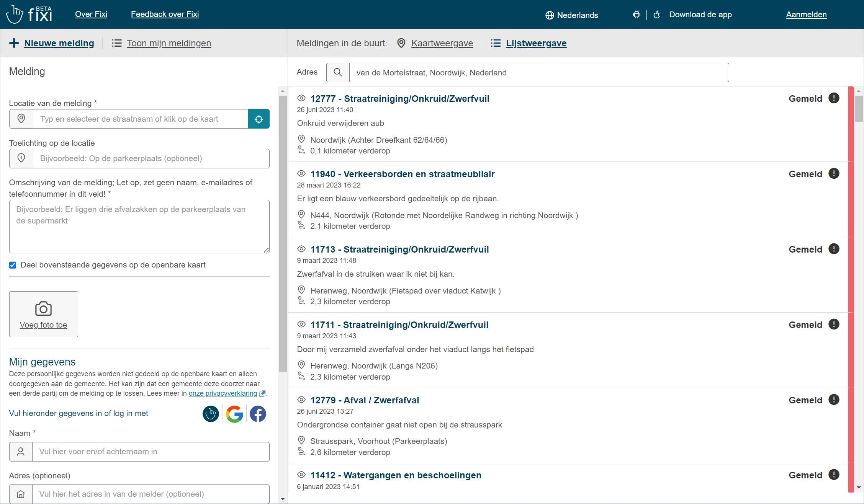Log in with Fixi account icon

(x=211, y=414)
